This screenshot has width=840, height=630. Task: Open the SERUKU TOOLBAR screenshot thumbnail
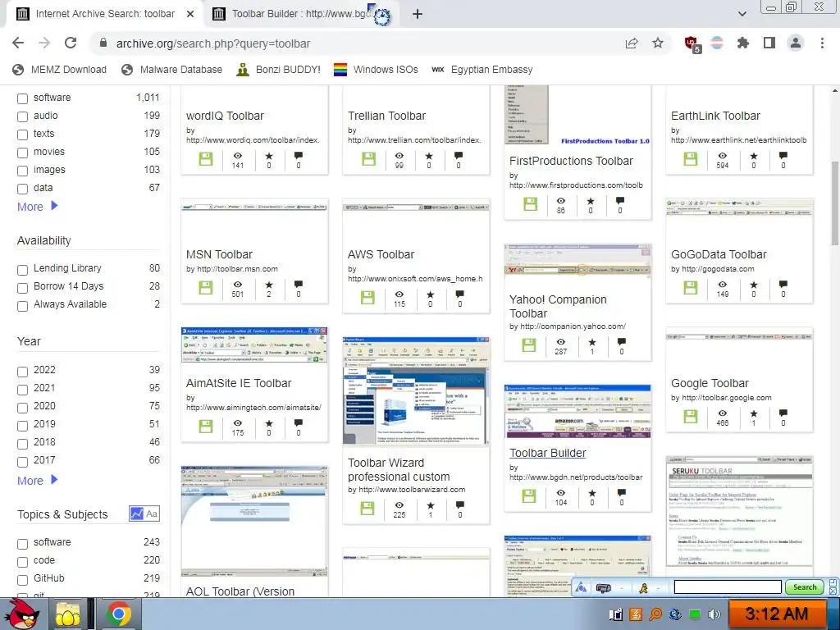pos(739,511)
